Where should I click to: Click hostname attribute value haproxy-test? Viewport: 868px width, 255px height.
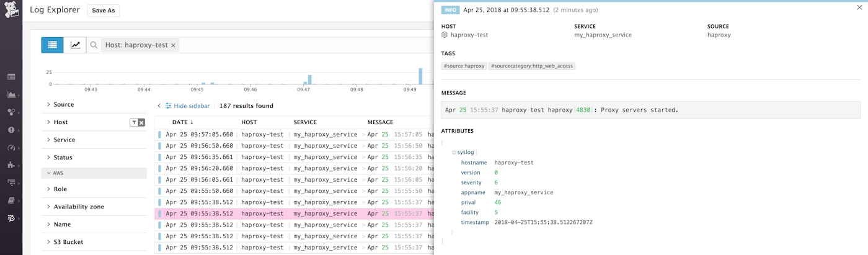point(514,163)
